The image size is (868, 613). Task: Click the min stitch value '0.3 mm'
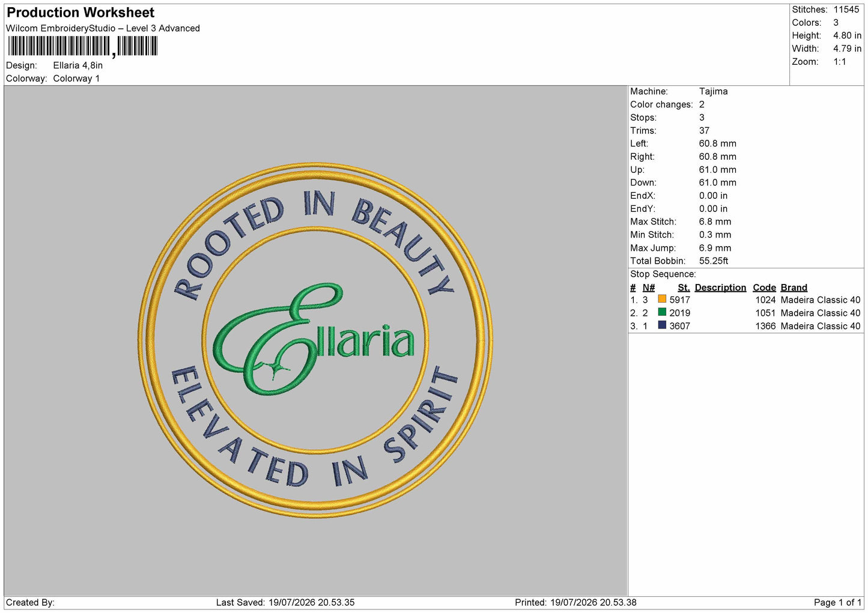pos(715,235)
